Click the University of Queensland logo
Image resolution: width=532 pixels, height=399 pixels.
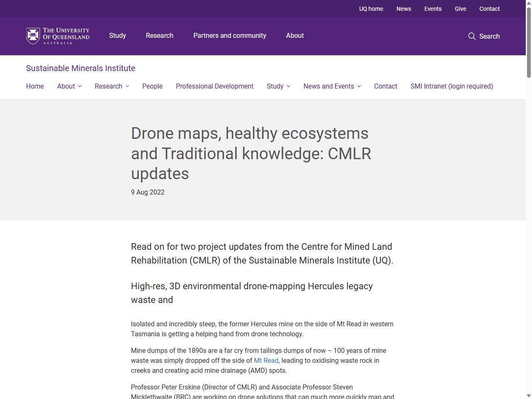click(58, 36)
